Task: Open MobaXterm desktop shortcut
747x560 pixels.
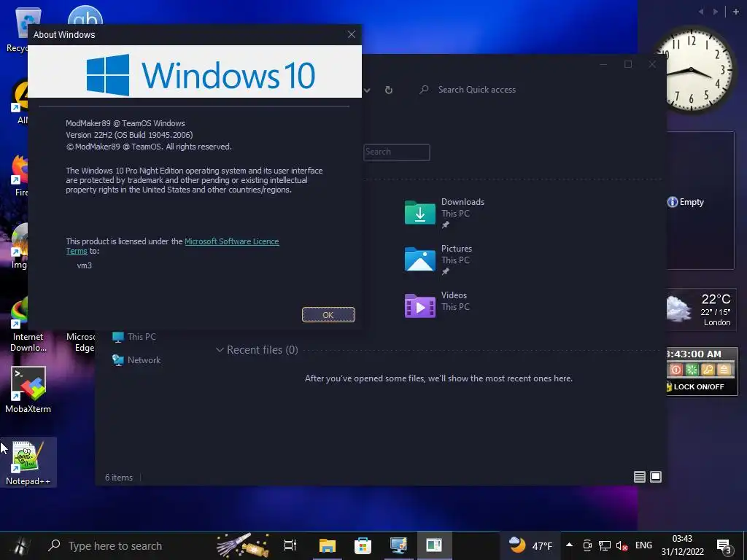Action: pyautogui.click(x=28, y=389)
